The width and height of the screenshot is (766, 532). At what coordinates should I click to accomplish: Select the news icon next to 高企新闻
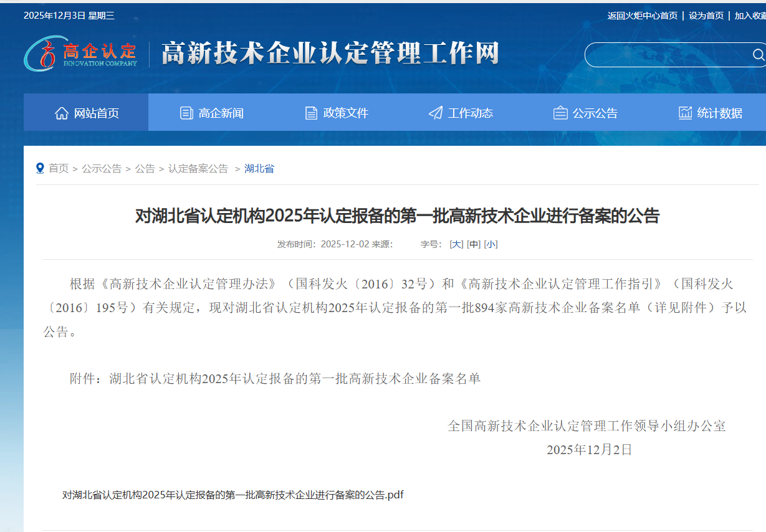[186, 113]
